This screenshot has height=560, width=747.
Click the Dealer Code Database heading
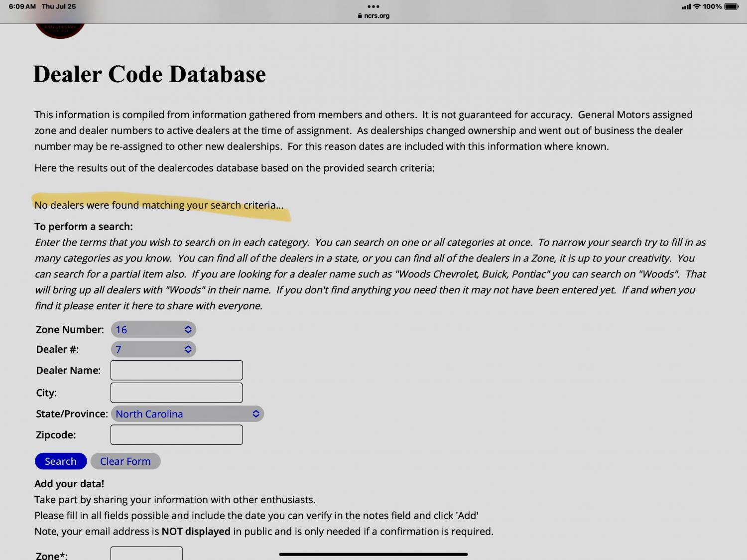pyautogui.click(x=149, y=74)
